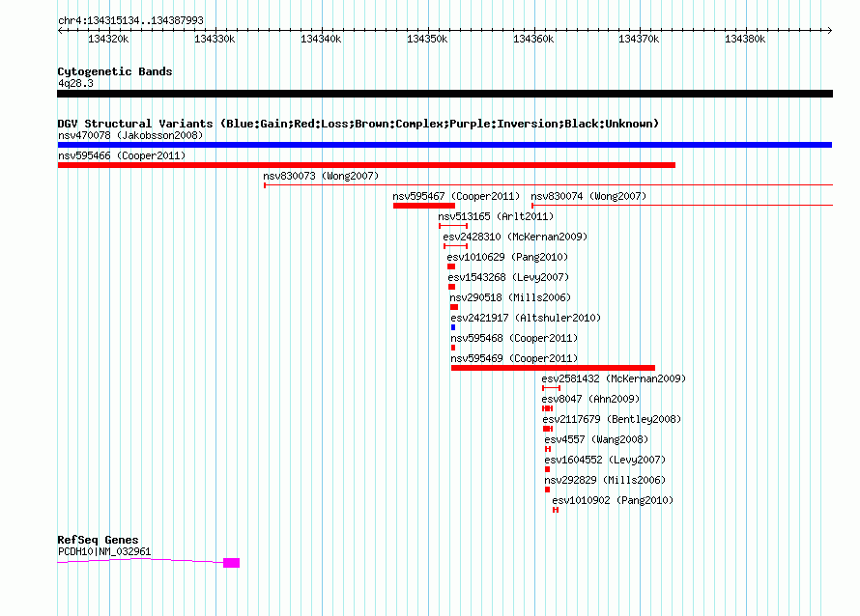Click the PCDH10|NM_032961 gene label
This screenshot has height=616, width=860.
click(x=104, y=551)
